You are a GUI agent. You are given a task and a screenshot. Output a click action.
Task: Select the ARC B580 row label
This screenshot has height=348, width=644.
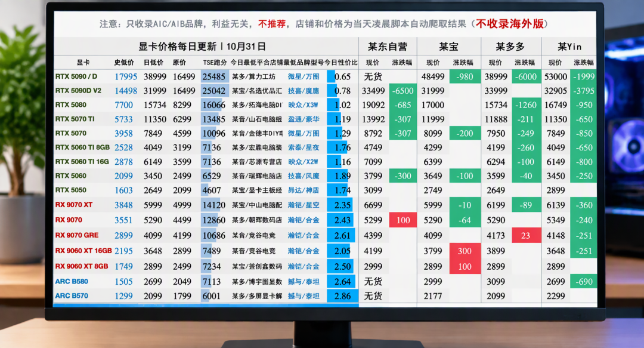click(72, 281)
